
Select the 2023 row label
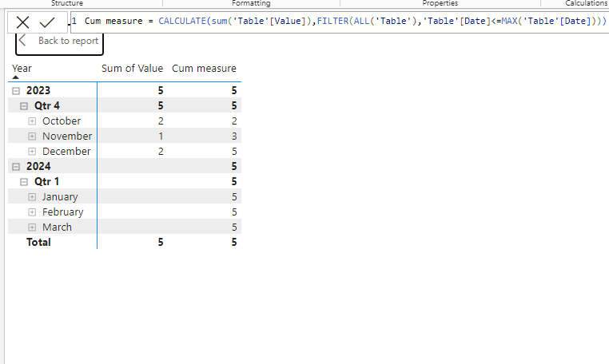tap(38, 90)
